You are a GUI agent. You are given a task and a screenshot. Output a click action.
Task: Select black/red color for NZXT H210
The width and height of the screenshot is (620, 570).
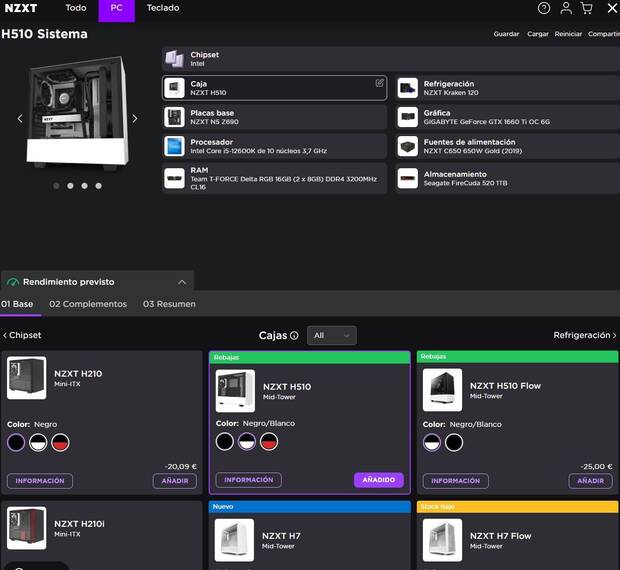click(x=60, y=442)
